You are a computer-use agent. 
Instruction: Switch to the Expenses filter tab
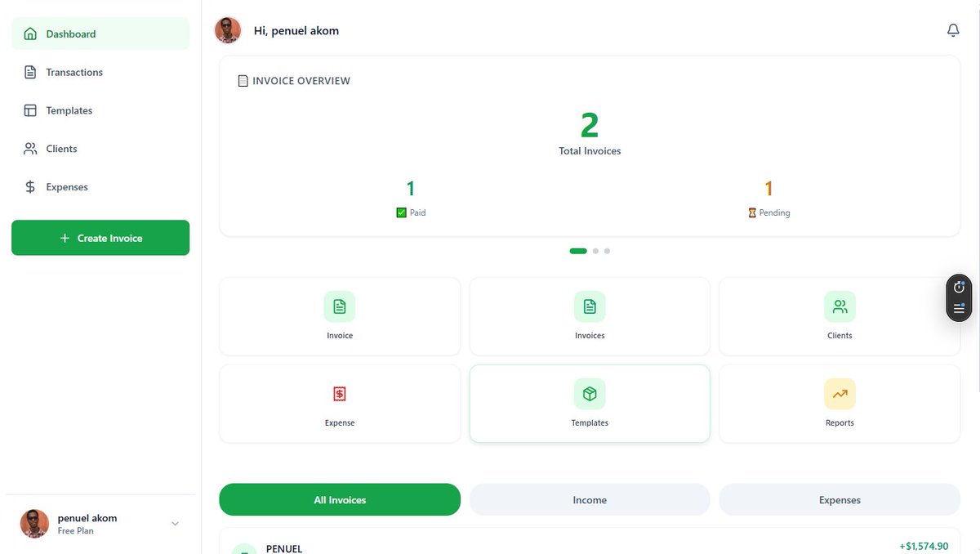click(840, 499)
